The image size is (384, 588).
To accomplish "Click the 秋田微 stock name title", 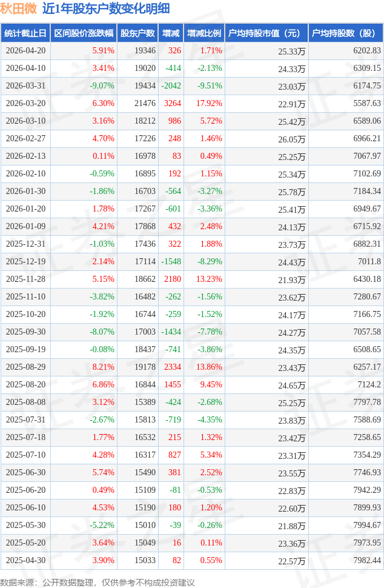I will [18, 8].
